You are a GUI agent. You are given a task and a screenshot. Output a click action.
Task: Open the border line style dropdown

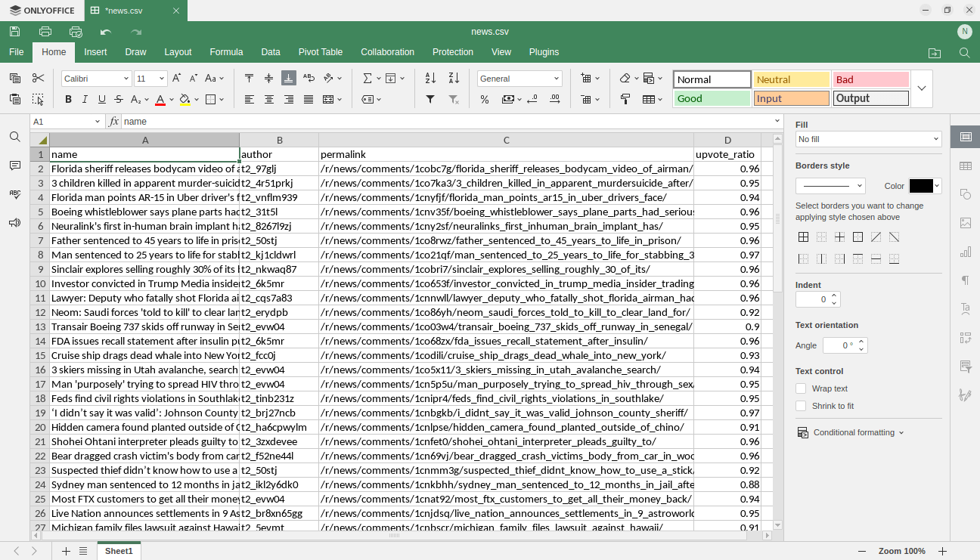830,186
